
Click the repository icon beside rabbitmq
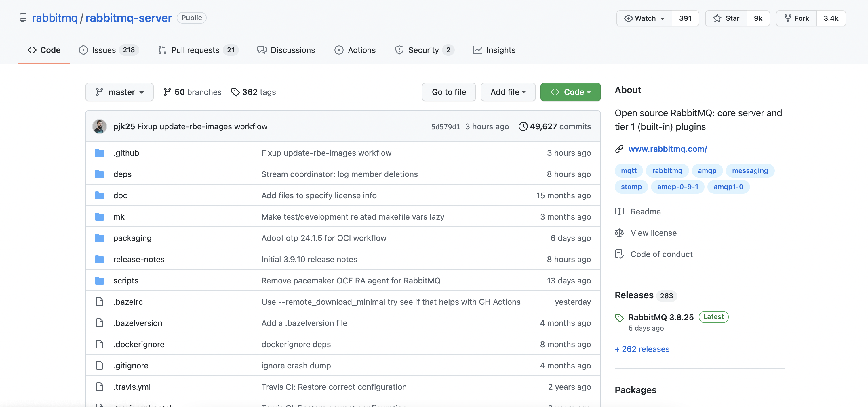point(23,18)
